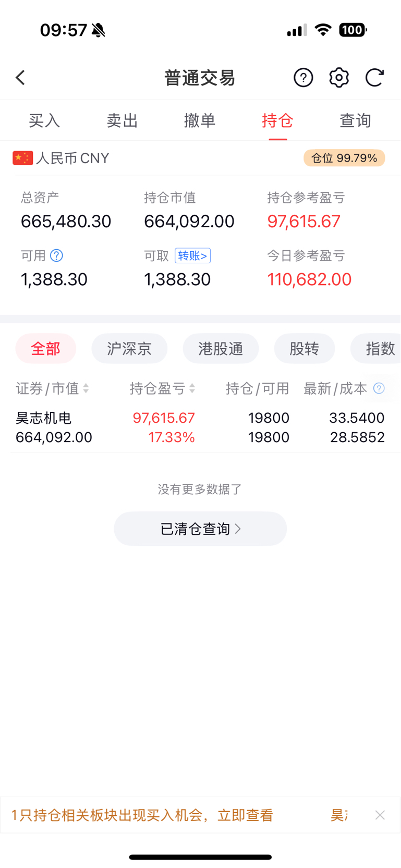Expand the 已清仓查询 chevron
401x868 pixels.
(238, 529)
